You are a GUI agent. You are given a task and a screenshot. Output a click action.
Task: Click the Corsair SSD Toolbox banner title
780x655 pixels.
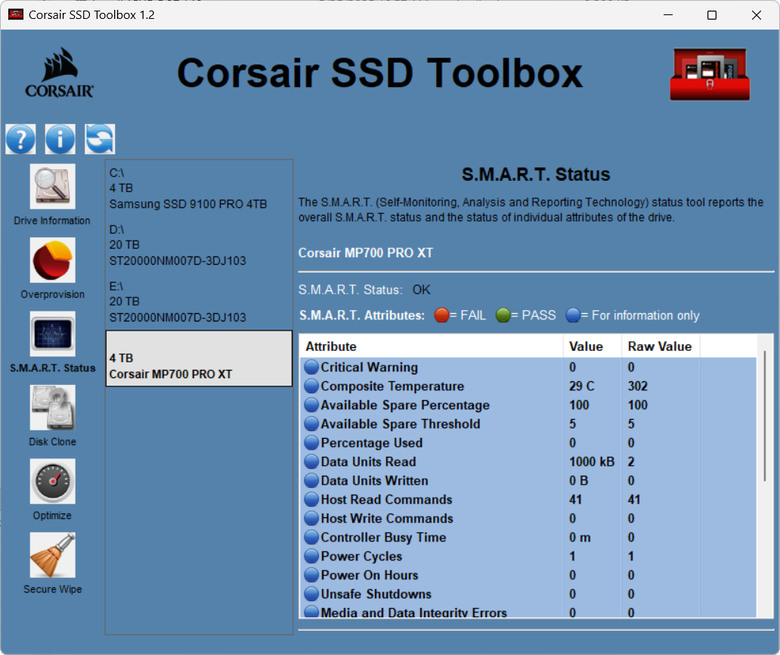(380, 73)
